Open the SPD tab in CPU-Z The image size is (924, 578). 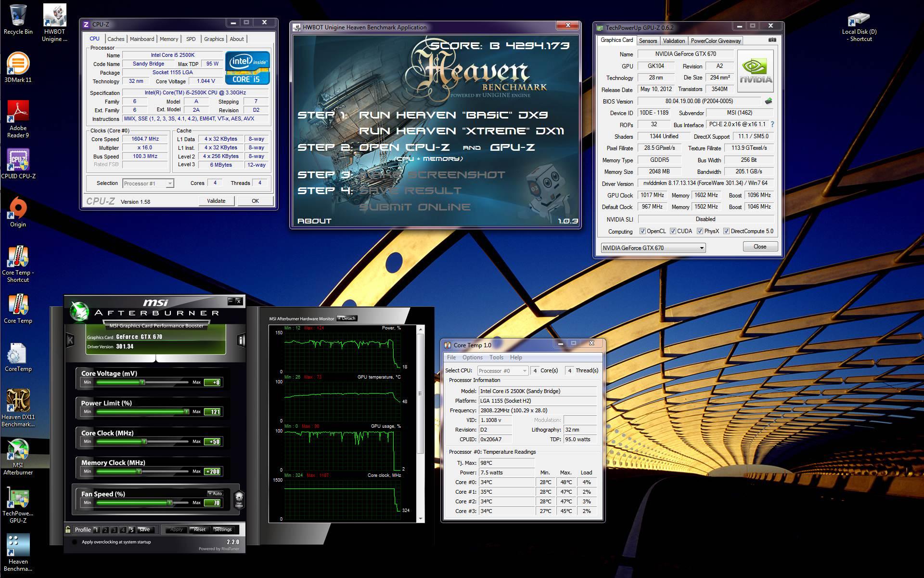[191, 39]
